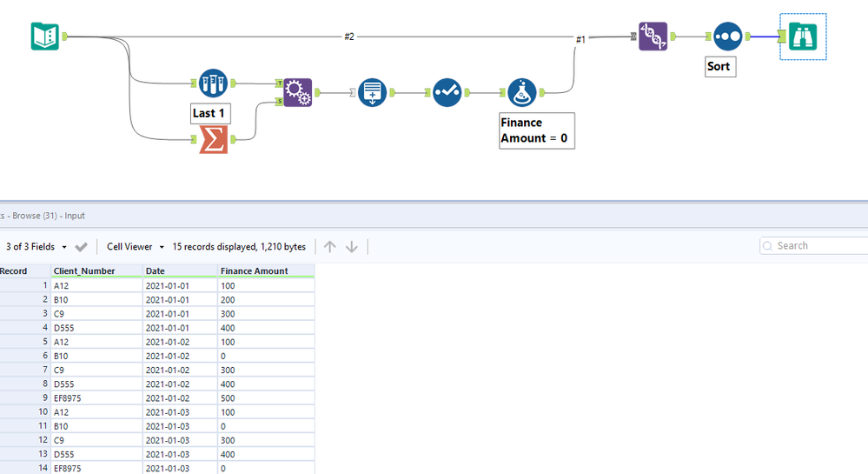Select the Generate Rows tool
Screen dimensions: 868x474
pyautogui.click(x=372, y=92)
